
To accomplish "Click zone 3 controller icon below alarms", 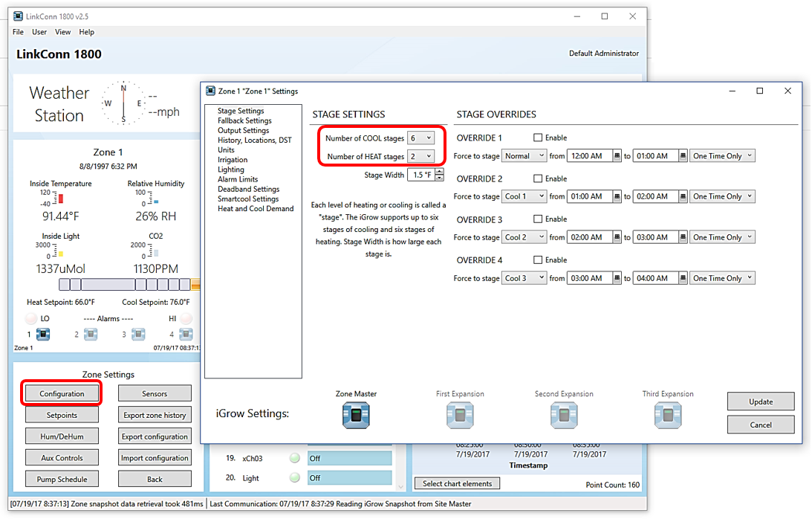I will click(138, 335).
